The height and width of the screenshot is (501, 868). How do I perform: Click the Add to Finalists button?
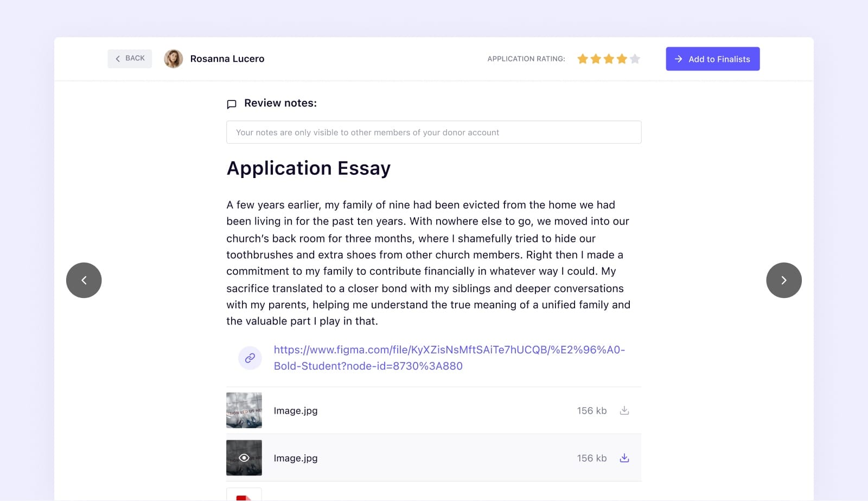(712, 59)
